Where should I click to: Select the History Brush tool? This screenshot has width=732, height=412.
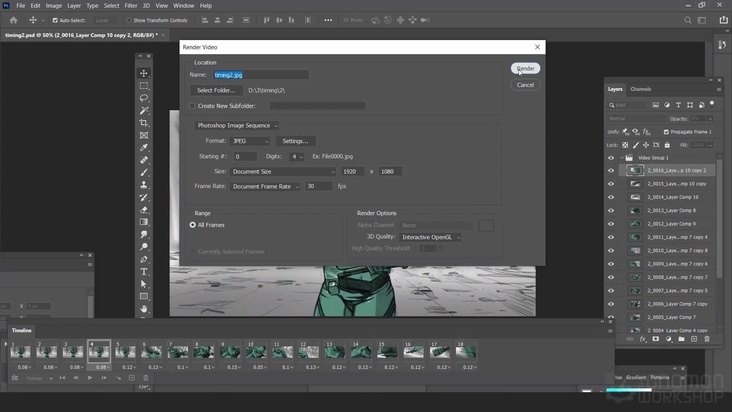pyautogui.click(x=144, y=197)
